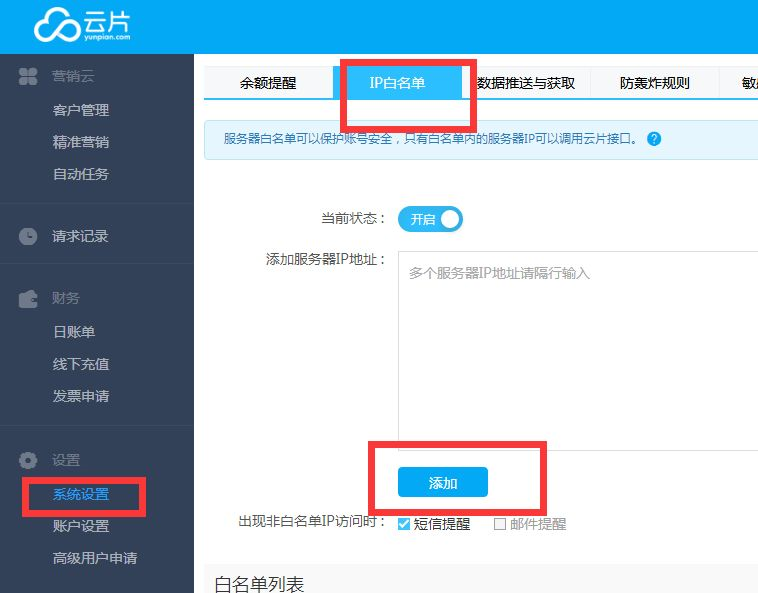Click the Yunpian cloud logo
This screenshot has width=758, height=593.
pos(82,25)
